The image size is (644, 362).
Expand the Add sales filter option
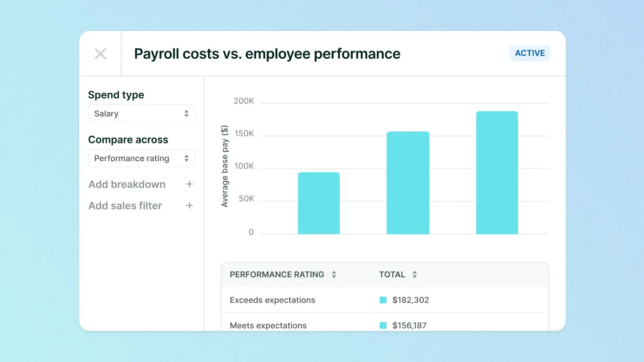pos(125,206)
